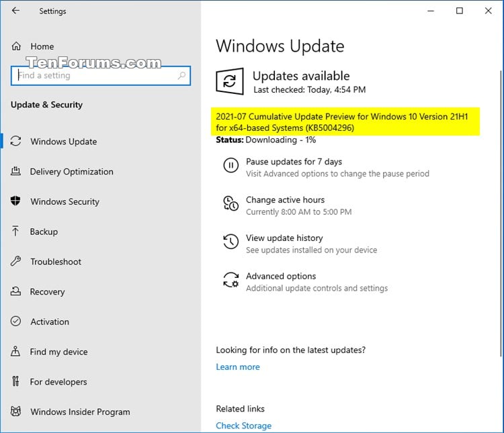The image size is (504, 433).
Task: Click the Learn more link
Action: (x=237, y=367)
